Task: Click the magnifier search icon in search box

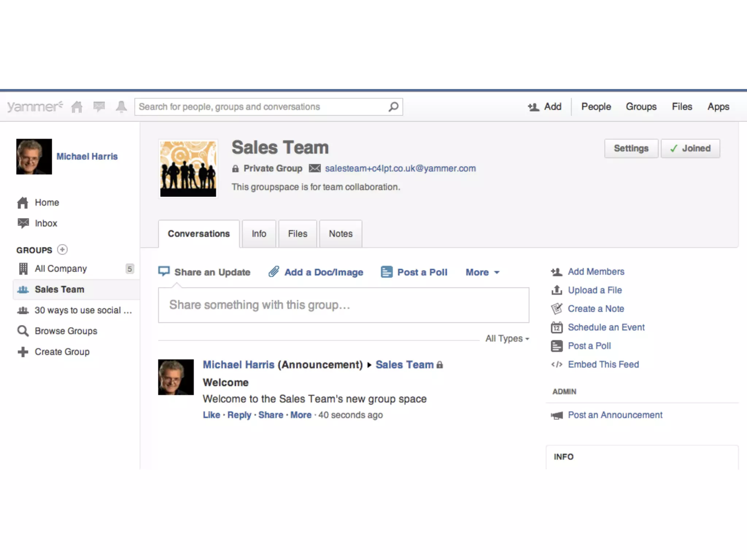Action: pos(393,107)
